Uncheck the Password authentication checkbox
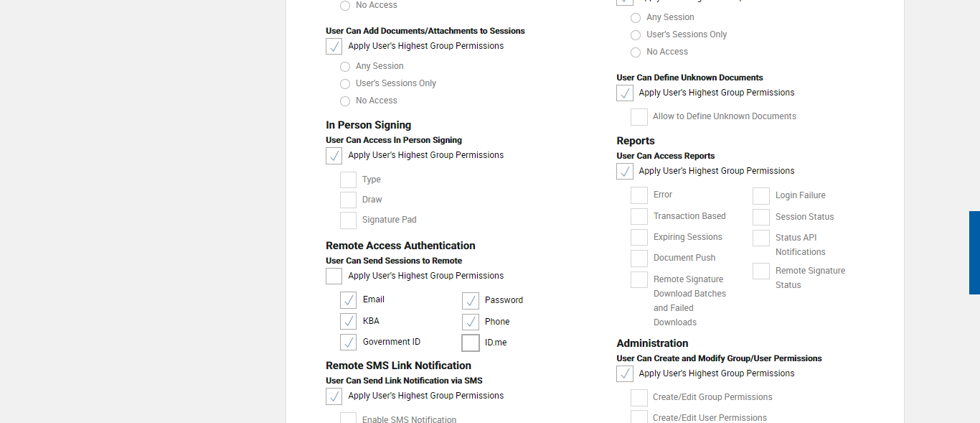This screenshot has height=423, width=980. (x=471, y=300)
